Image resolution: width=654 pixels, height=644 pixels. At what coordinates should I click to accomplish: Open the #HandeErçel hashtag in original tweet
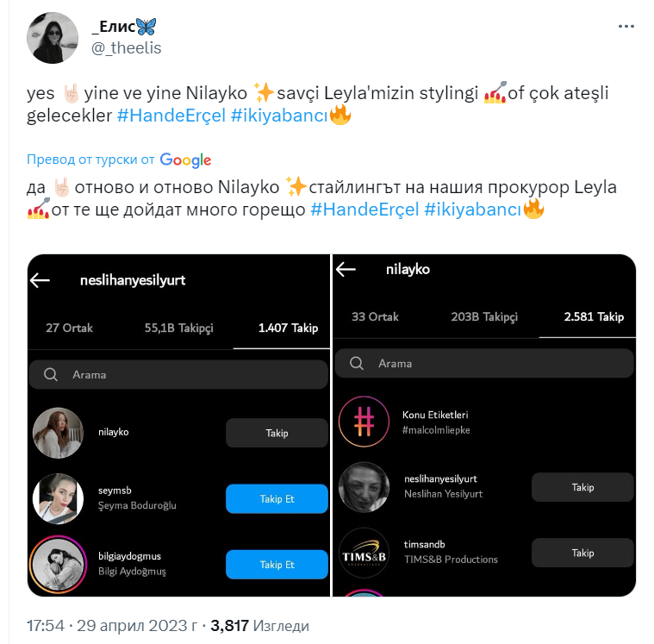pyautogui.click(x=171, y=116)
